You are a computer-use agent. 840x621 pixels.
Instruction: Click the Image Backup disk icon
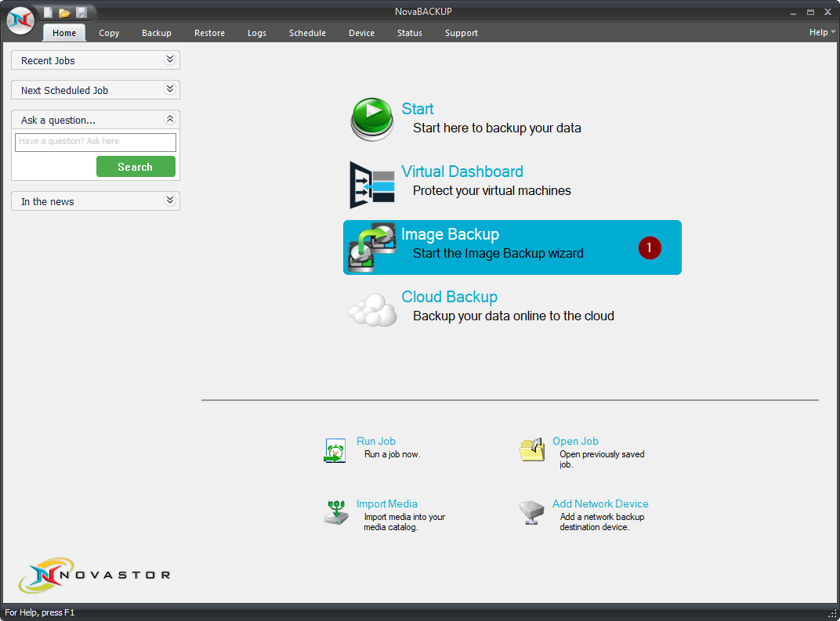click(371, 247)
